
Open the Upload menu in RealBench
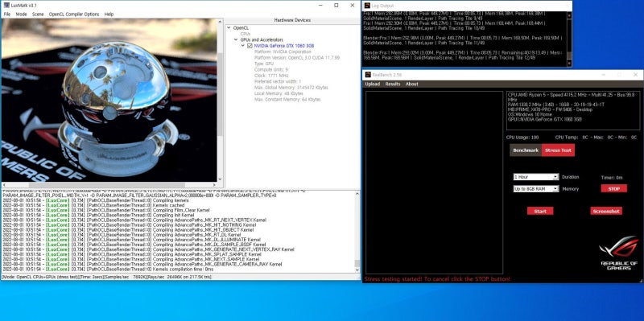[372, 84]
